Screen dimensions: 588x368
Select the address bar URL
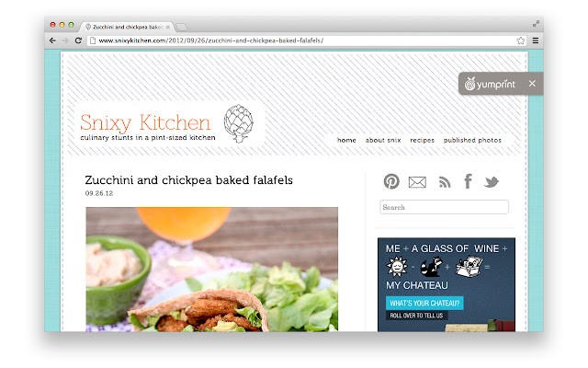tap(210, 40)
